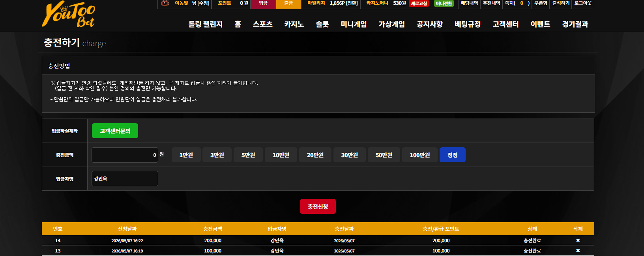This screenshot has height=256, width=644.
Task: Click the red 새로고침 refresh badge
Action: coord(419,4)
